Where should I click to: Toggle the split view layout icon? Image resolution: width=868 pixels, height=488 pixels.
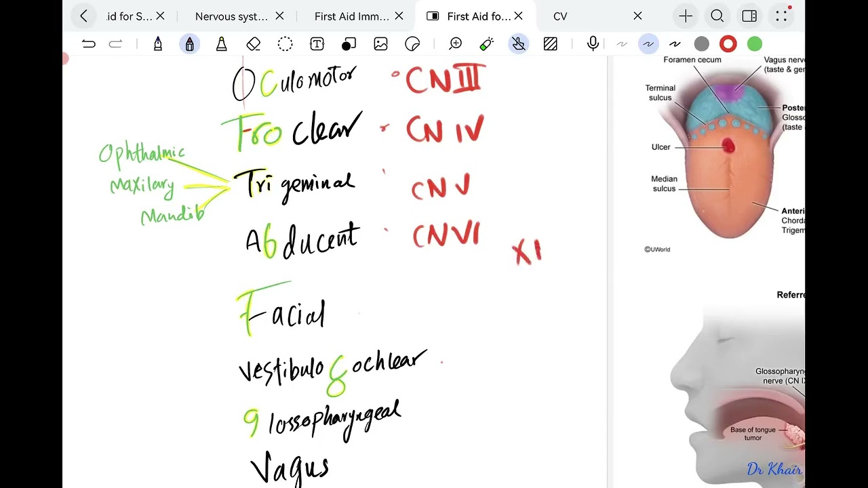click(x=749, y=16)
